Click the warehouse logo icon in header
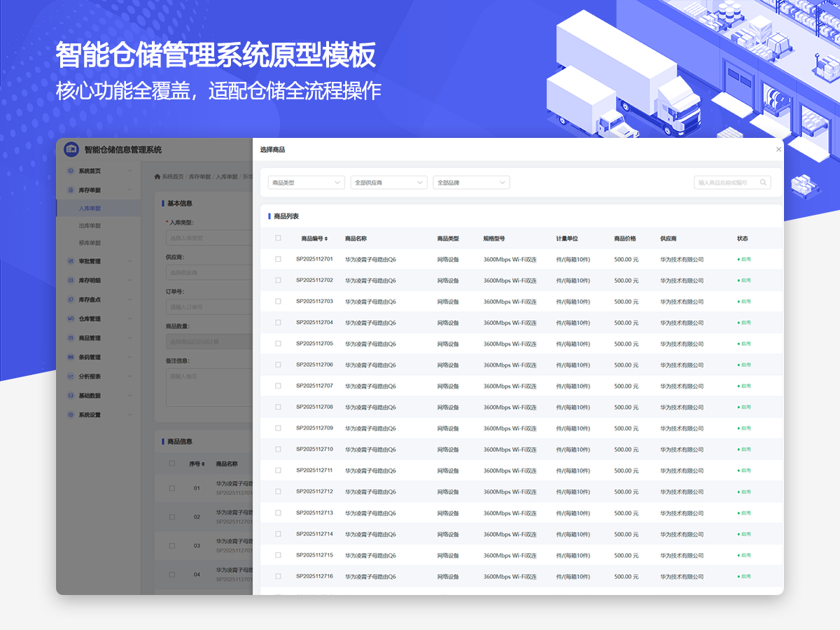This screenshot has height=630, width=840. click(x=71, y=149)
